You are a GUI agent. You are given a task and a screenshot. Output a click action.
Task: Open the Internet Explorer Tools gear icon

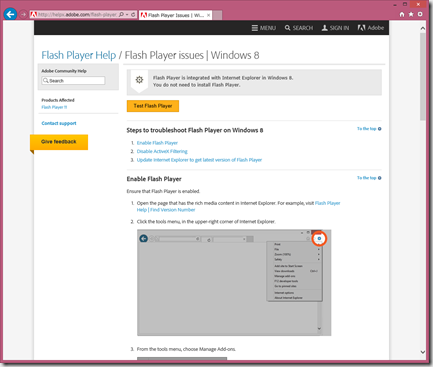[x=420, y=14]
